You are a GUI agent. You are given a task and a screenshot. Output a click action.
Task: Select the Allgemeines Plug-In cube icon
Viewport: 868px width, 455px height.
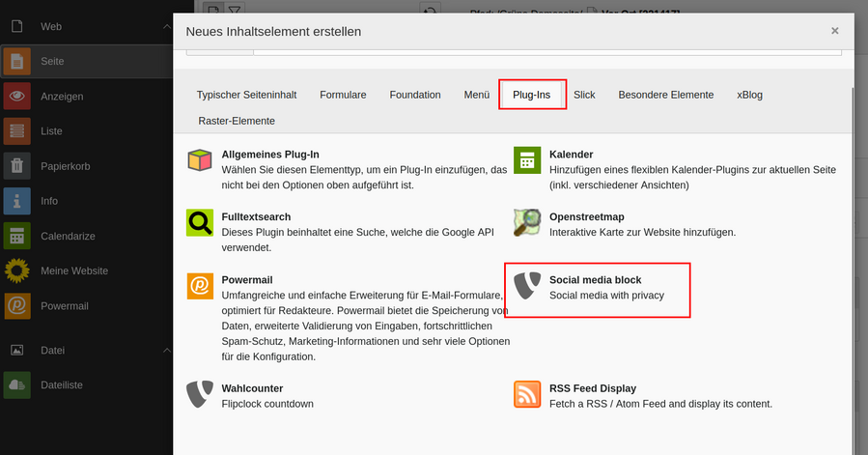[200, 160]
